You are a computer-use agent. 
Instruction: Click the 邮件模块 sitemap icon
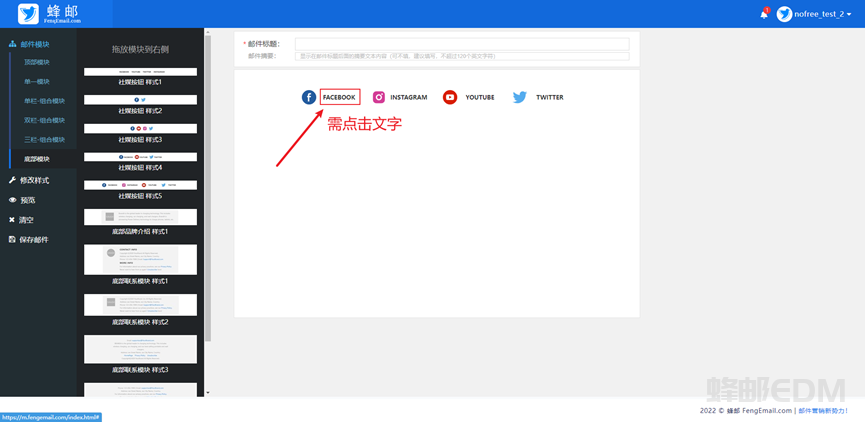coord(12,44)
